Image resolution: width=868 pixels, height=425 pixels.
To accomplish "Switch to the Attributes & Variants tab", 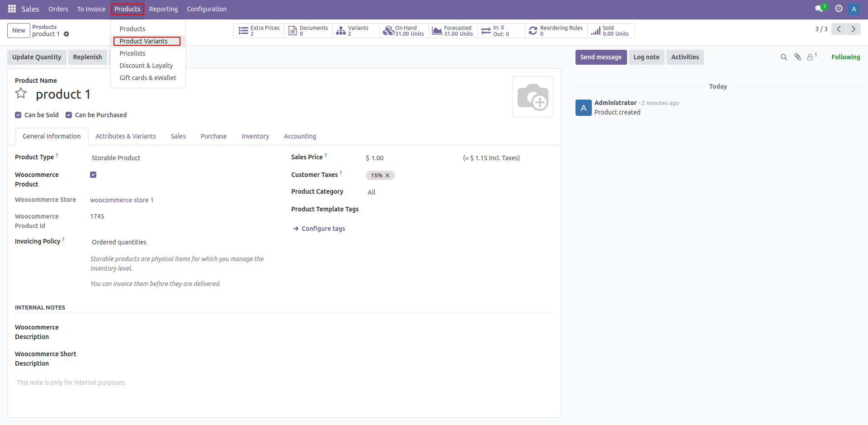I will pos(126,136).
